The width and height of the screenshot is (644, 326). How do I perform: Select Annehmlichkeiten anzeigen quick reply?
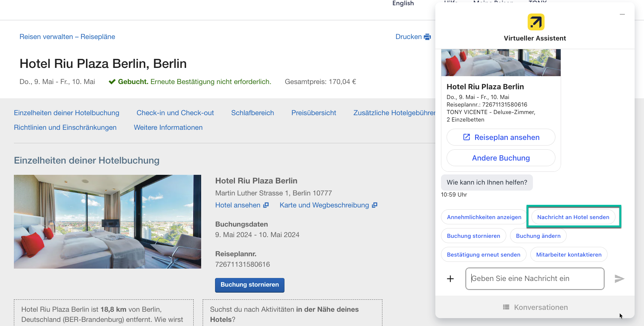(484, 217)
